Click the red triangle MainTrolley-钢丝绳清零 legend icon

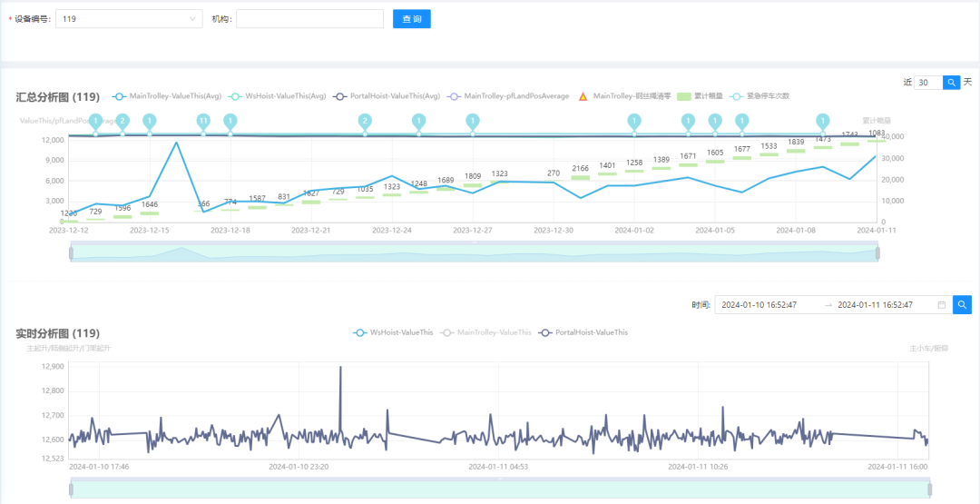point(583,96)
